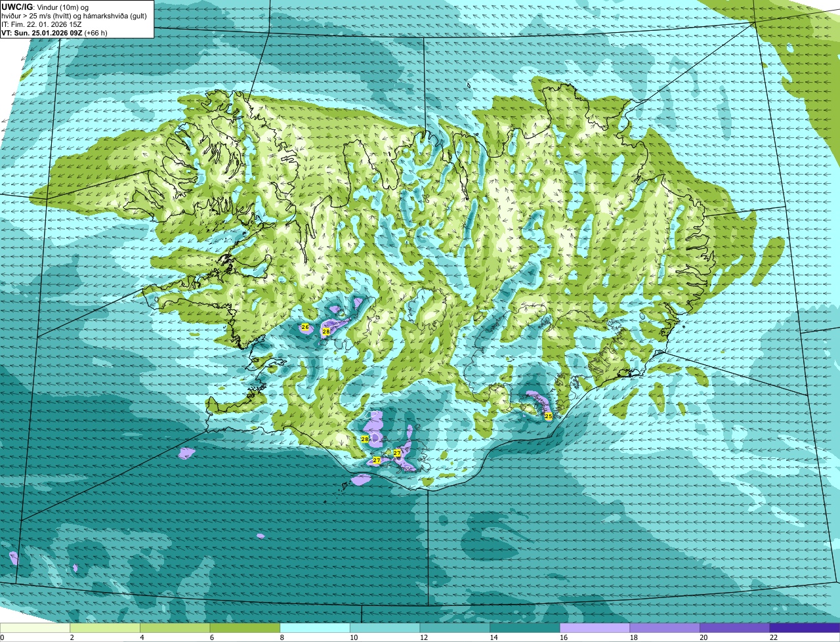Click the scale value 18 on color bar
Viewport: 840px width, 642px height.
coord(634,637)
